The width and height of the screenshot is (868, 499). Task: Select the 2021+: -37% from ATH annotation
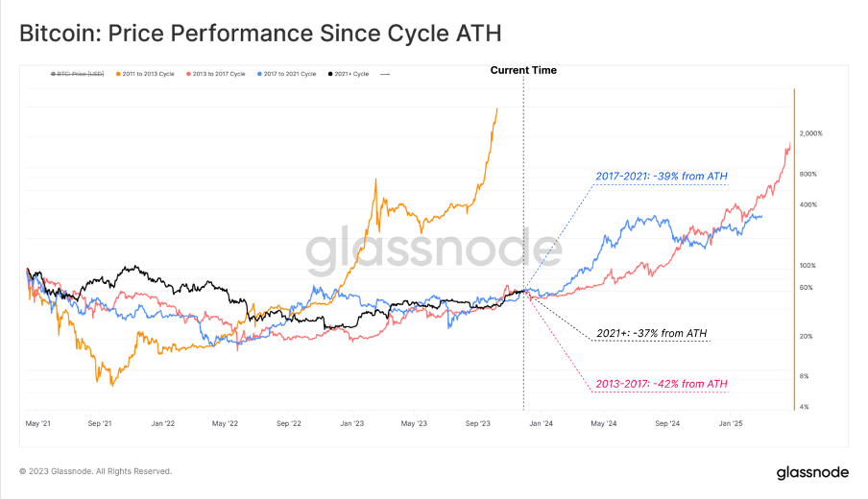652,334
